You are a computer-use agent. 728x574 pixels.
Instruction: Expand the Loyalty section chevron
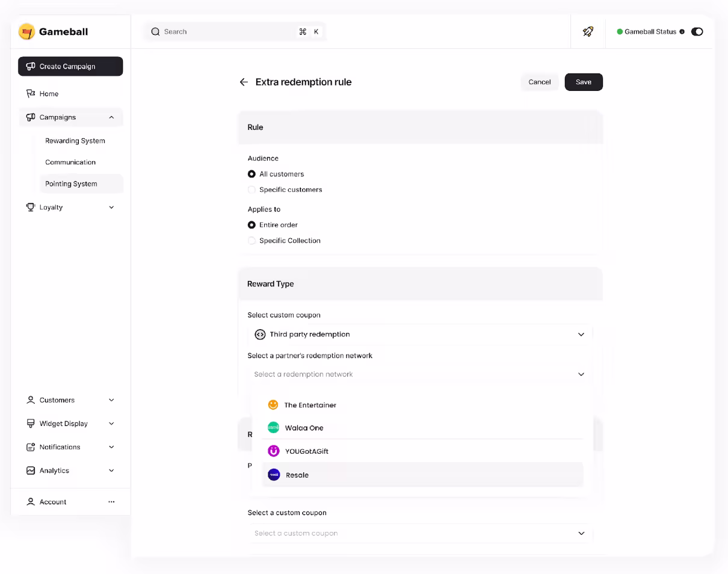click(x=111, y=208)
